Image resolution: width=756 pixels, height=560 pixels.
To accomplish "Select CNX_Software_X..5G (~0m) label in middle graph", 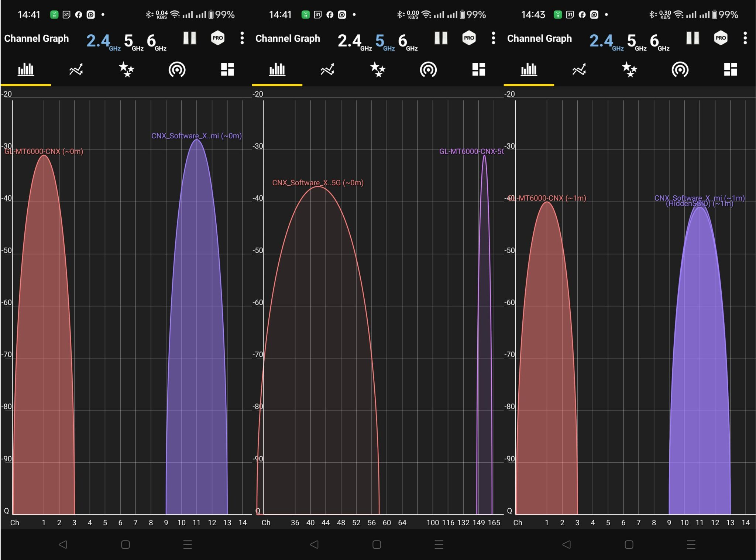I will pyautogui.click(x=318, y=183).
